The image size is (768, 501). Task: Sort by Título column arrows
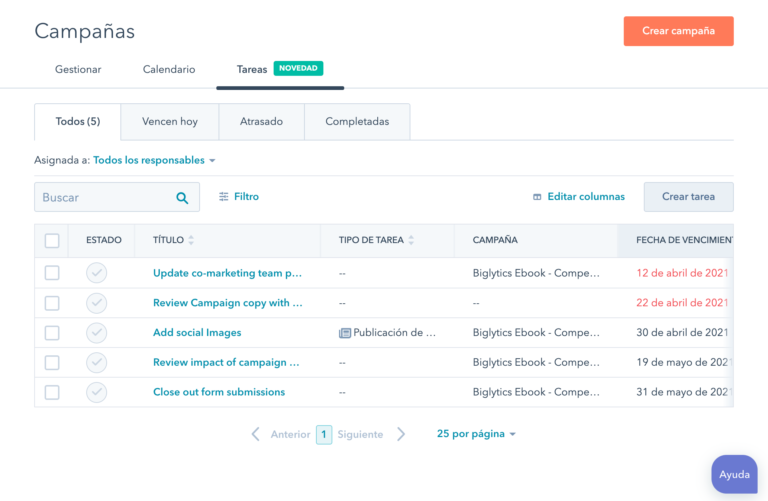pyautogui.click(x=191, y=240)
